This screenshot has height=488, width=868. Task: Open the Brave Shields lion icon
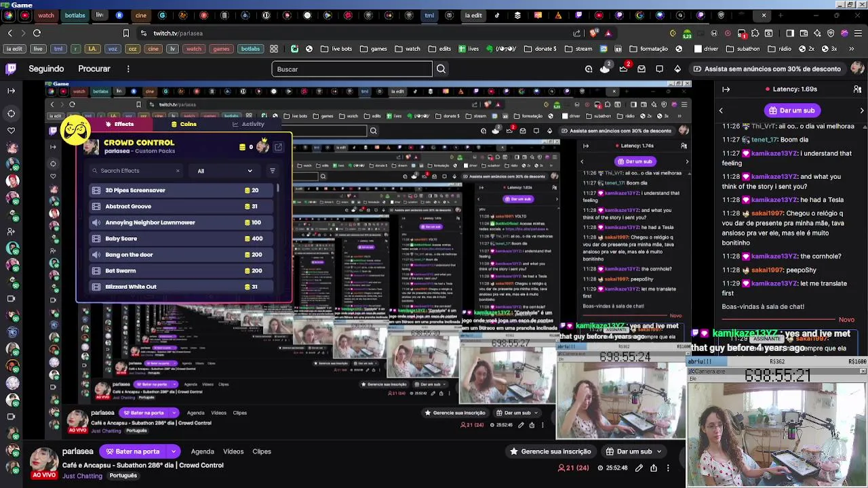point(594,33)
